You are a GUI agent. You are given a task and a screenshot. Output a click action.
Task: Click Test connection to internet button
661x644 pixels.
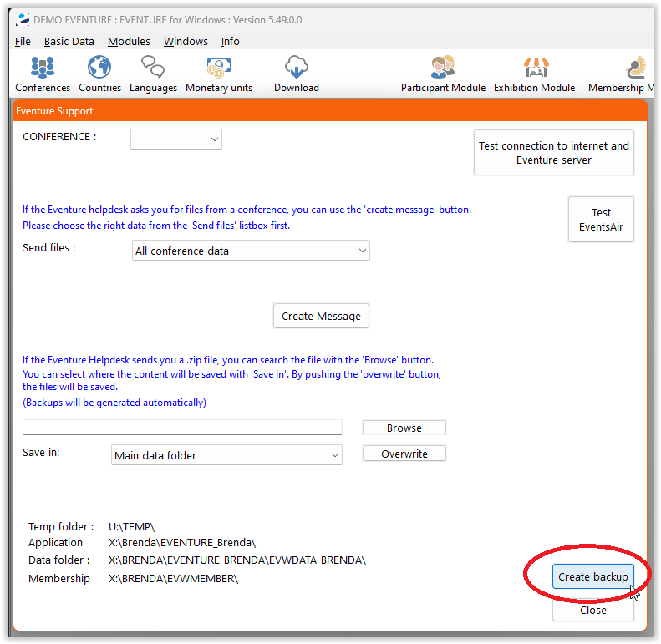click(x=553, y=152)
